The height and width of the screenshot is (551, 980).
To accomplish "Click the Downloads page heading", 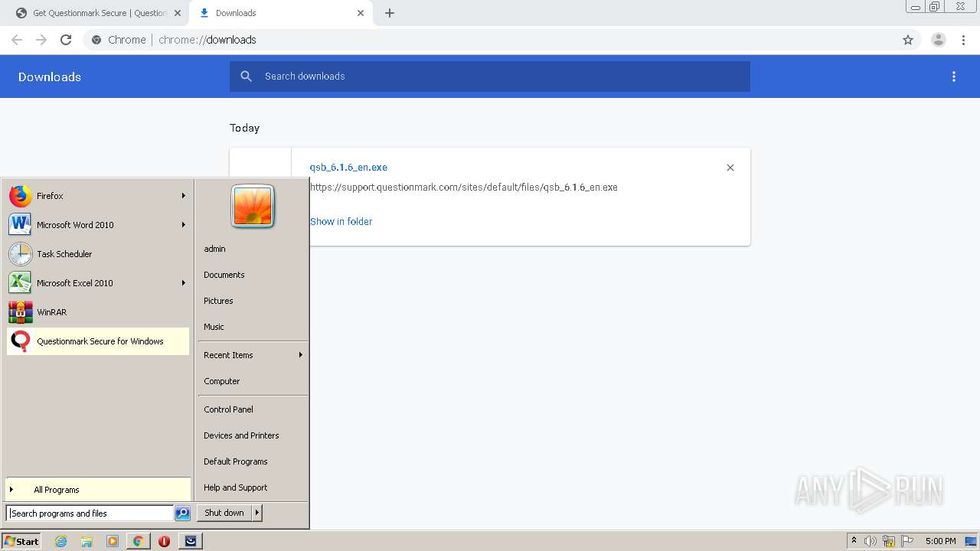I will (x=50, y=77).
